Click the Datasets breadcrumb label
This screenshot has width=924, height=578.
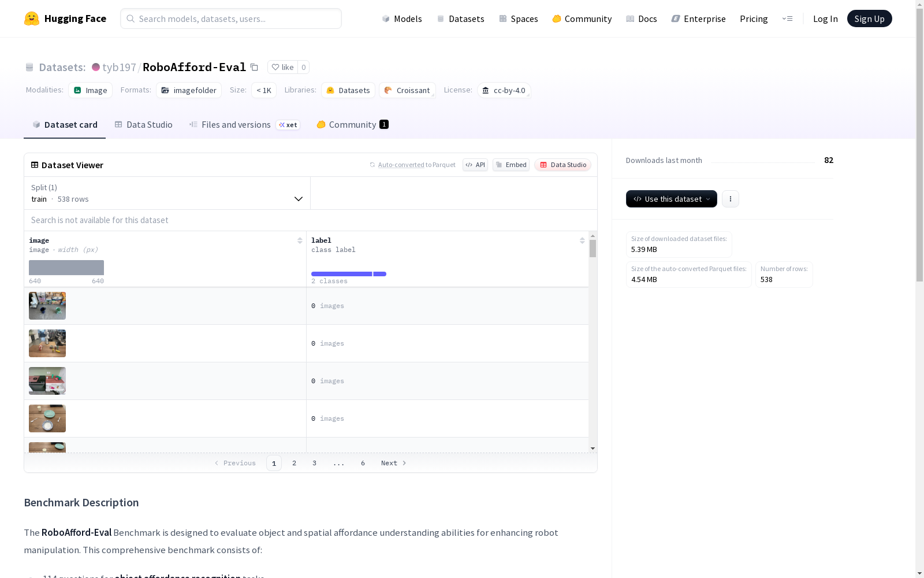coord(62,67)
